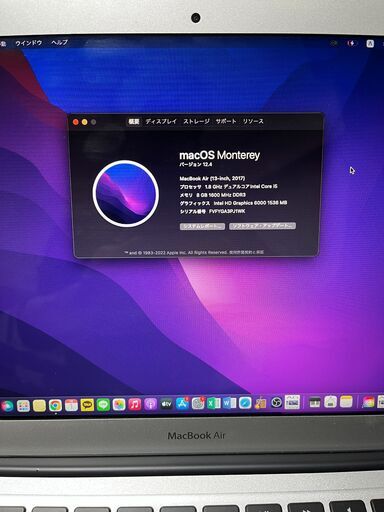Launch Google Chrome from the dock
Screen dimensions: 384x512
pos(55,405)
